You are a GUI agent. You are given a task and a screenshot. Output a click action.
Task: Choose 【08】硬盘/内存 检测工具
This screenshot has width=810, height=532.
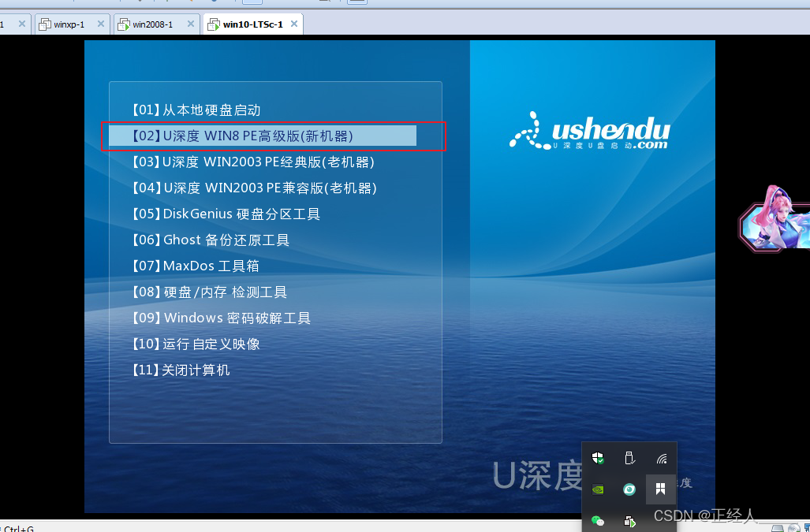point(209,292)
